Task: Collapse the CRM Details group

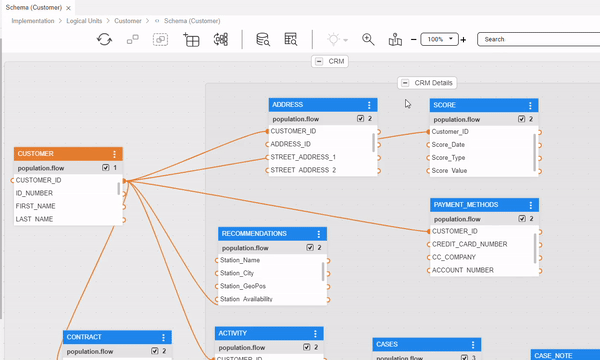Action: click(x=405, y=83)
